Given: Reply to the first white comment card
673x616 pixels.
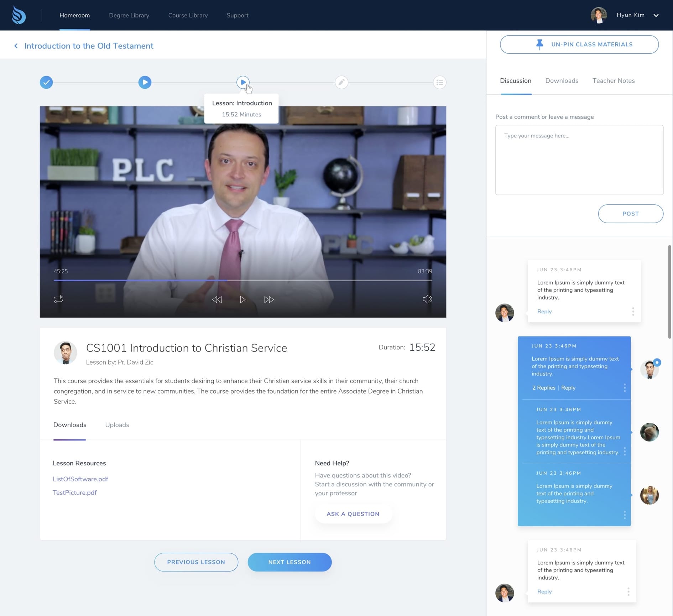Looking at the screenshot, I should tap(544, 311).
